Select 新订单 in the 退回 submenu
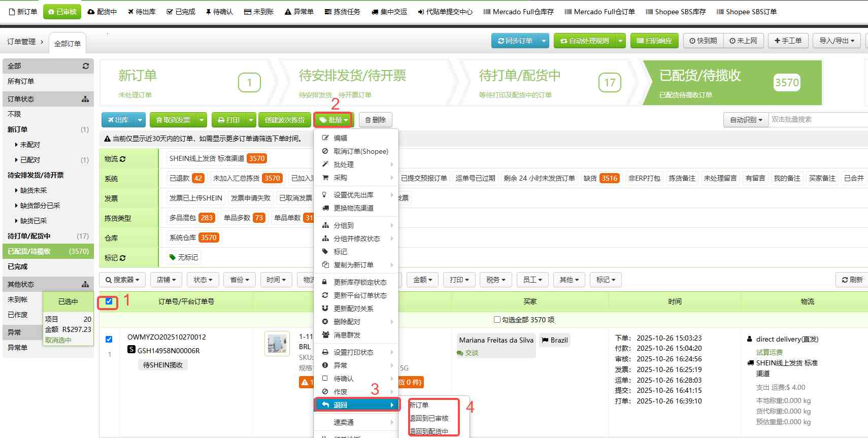The width and height of the screenshot is (868, 438). (419, 405)
